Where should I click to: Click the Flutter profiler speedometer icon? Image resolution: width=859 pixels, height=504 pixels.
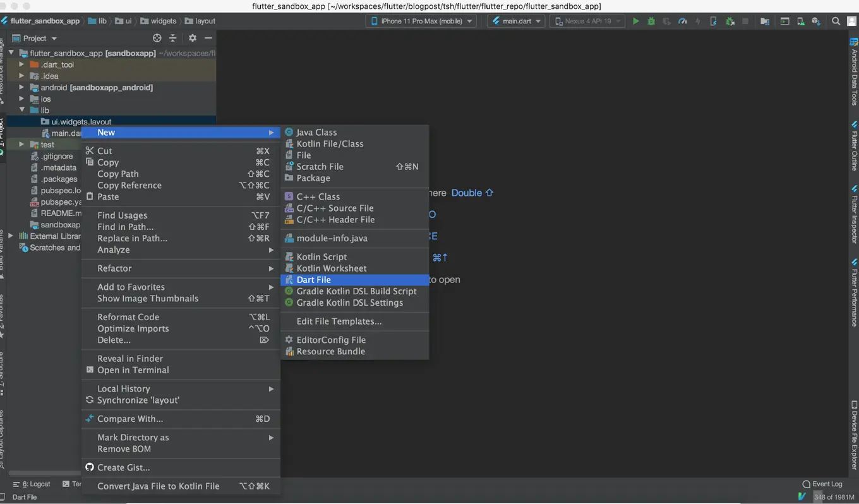pos(682,21)
